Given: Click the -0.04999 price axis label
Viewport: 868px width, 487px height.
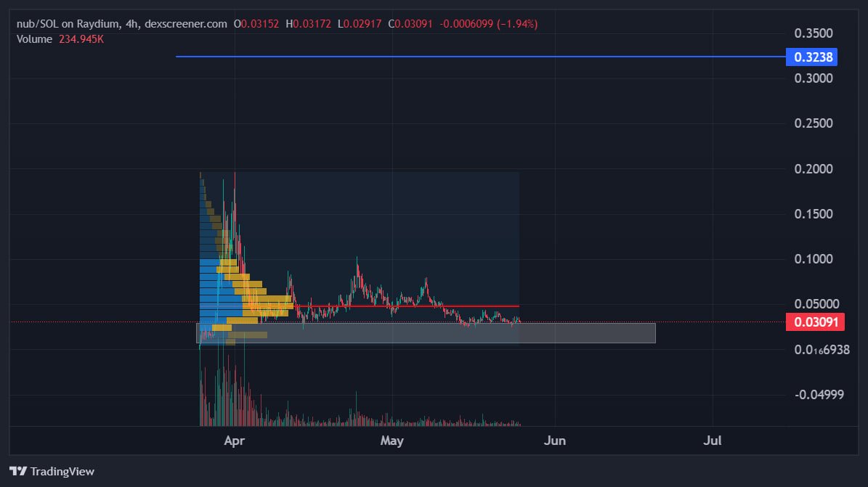Looking at the screenshot, I should coord(819,395).
